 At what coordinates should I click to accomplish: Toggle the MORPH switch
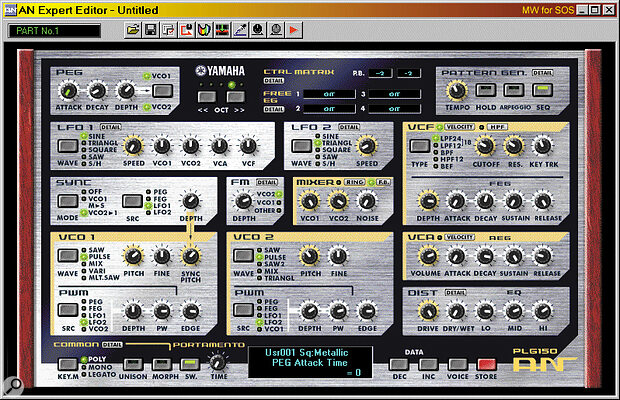coord(162,364)
